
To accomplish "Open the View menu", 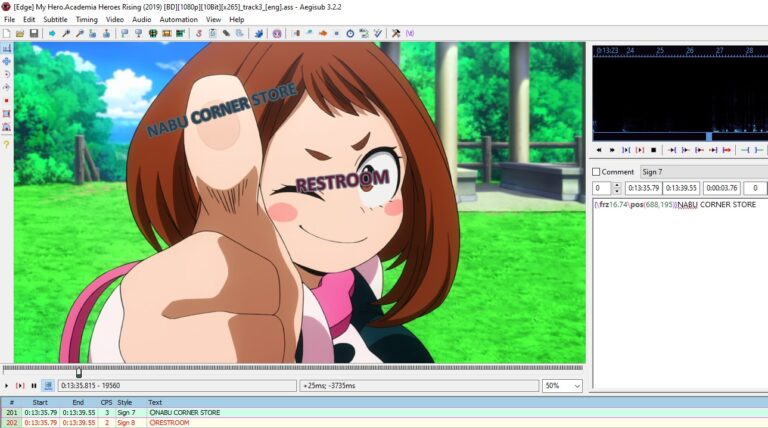I will [x=213, y=20].
